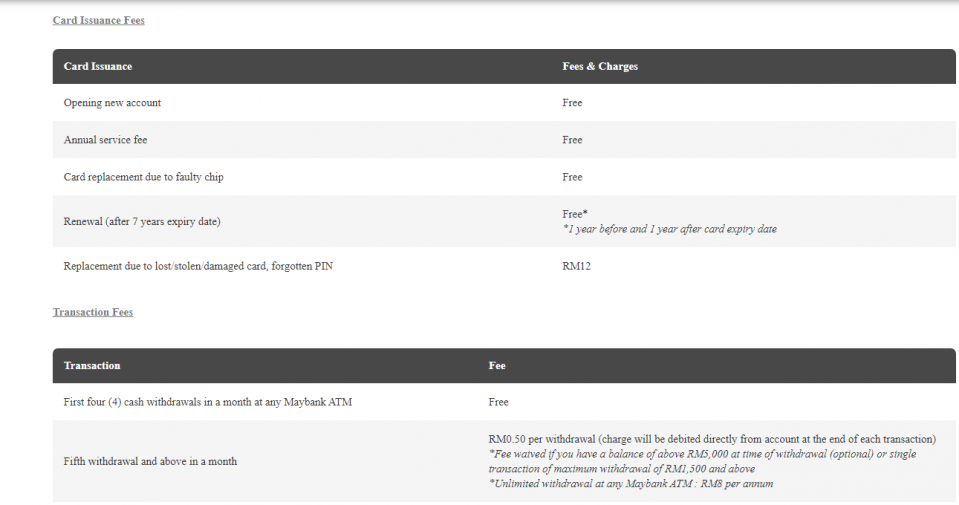Click the Fee waived balance note

(x=702, y=462)
